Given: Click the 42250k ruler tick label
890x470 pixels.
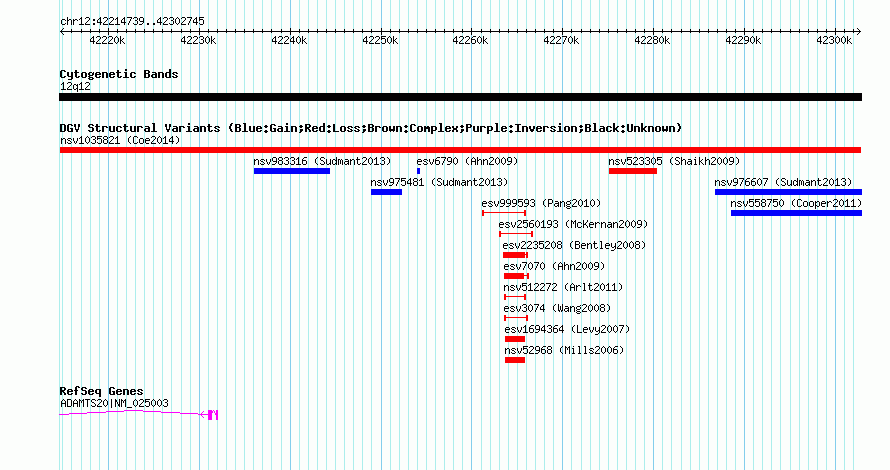Looking at the screenshot, I should pyautogui.click(x=380, y=40).
